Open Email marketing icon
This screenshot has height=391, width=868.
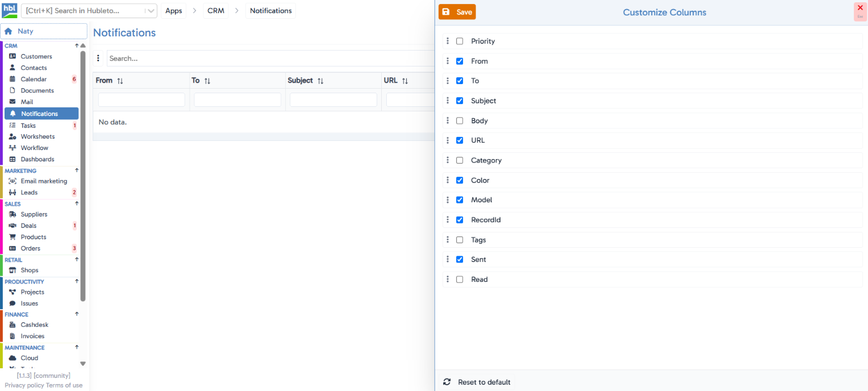coord(12,181)
